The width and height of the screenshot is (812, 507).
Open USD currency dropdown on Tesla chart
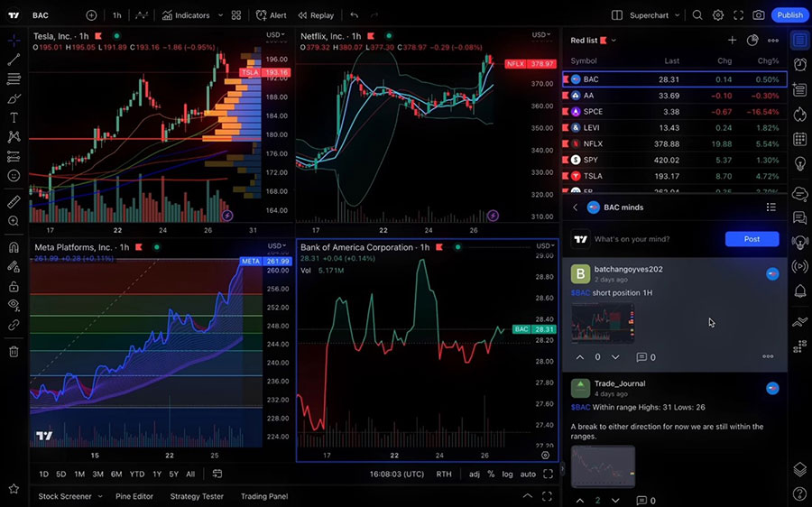[275, 35]
